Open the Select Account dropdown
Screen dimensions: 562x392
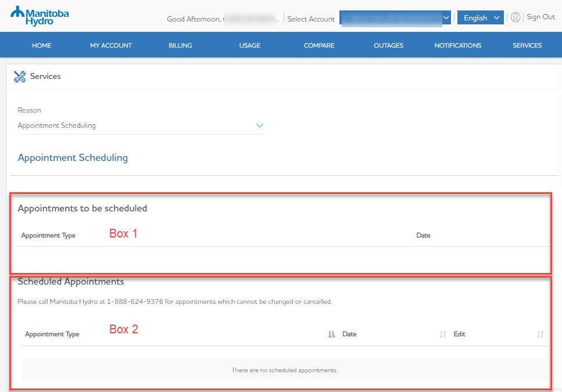pyautogui.click(x=446, y=18)
